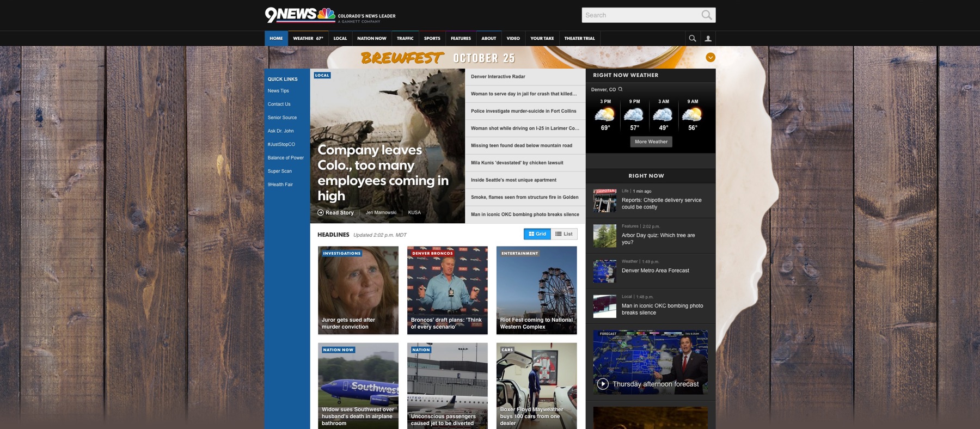
Task: Open the Video section
Action: pyautogui.click(x=513, y=38)
